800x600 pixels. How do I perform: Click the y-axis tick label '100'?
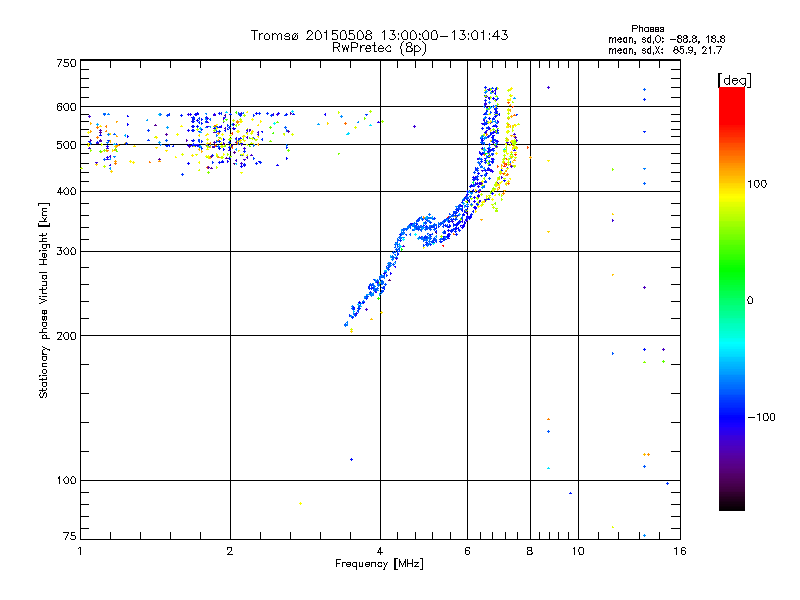pyautogui.click(x=66, y=480)
